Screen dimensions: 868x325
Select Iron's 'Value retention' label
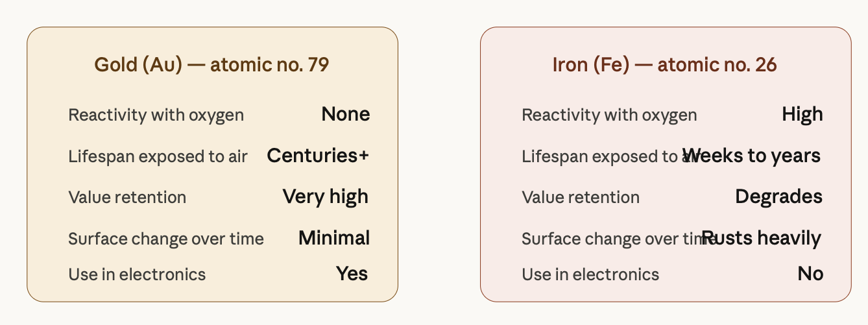pos(581,197)
